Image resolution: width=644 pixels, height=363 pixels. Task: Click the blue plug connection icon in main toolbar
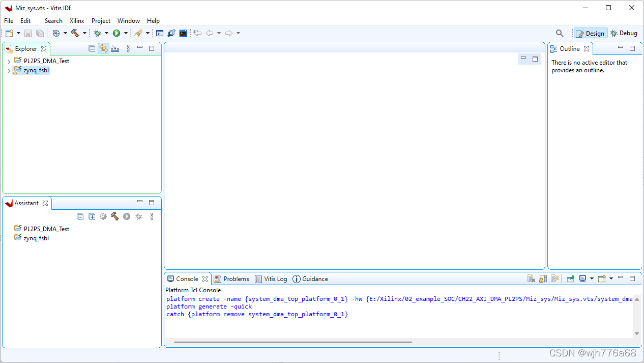171,33
